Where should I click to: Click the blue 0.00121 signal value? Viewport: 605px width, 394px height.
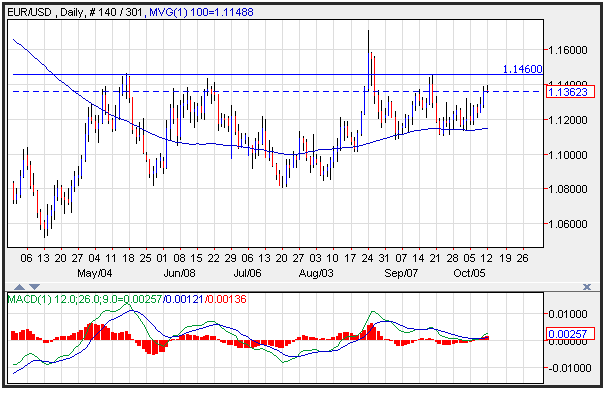(x=185, y=299)
